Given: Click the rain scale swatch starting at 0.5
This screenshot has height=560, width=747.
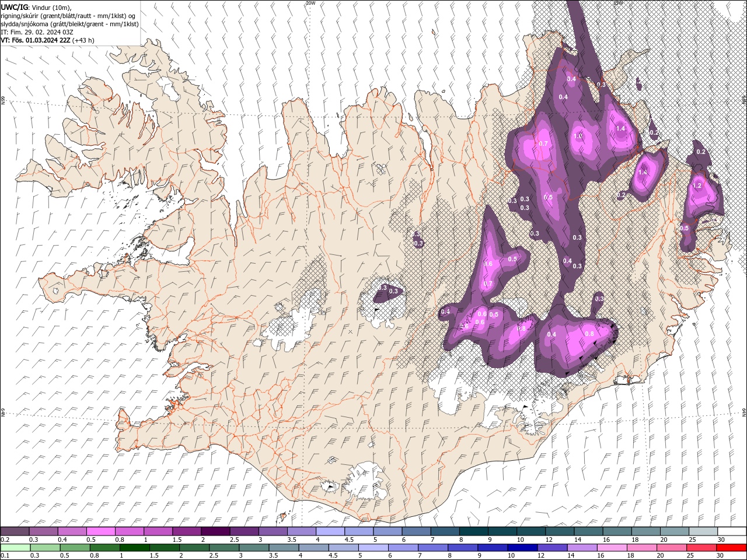Looking at the screenshot, I should coord(75,548).
